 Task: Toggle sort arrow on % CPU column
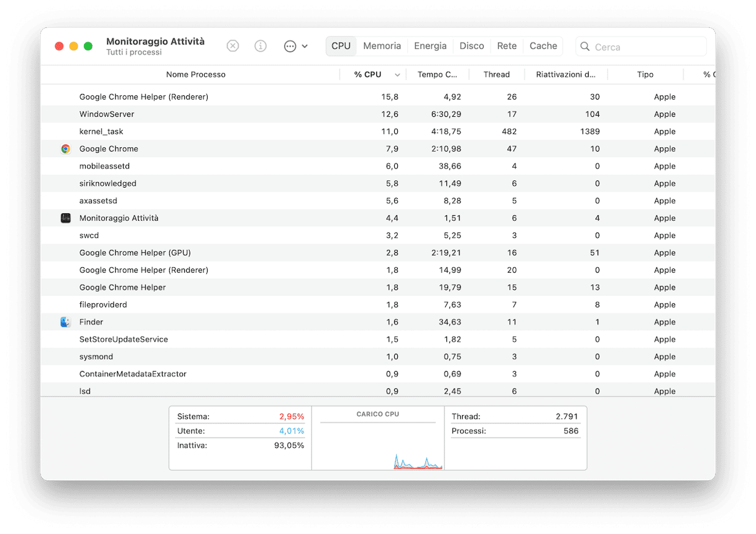pos(397,75)
